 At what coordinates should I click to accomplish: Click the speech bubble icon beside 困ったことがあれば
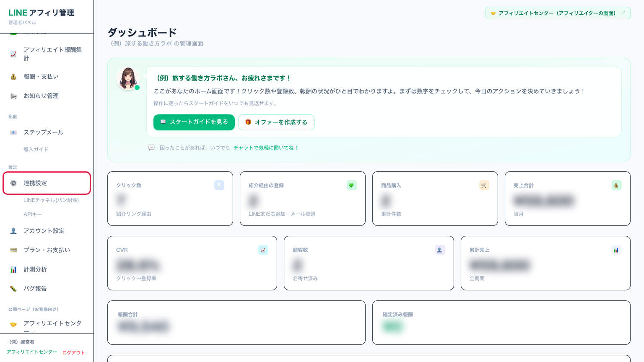[151, 147]
